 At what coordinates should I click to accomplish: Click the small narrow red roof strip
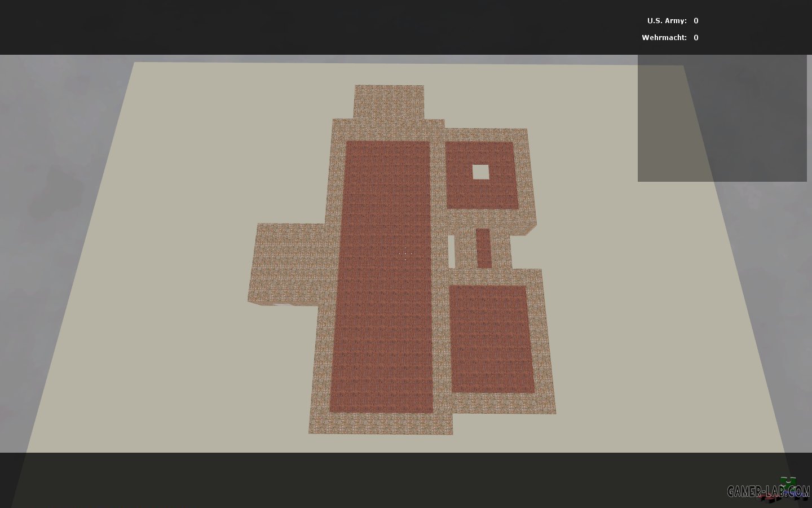[x=483, y=248]
